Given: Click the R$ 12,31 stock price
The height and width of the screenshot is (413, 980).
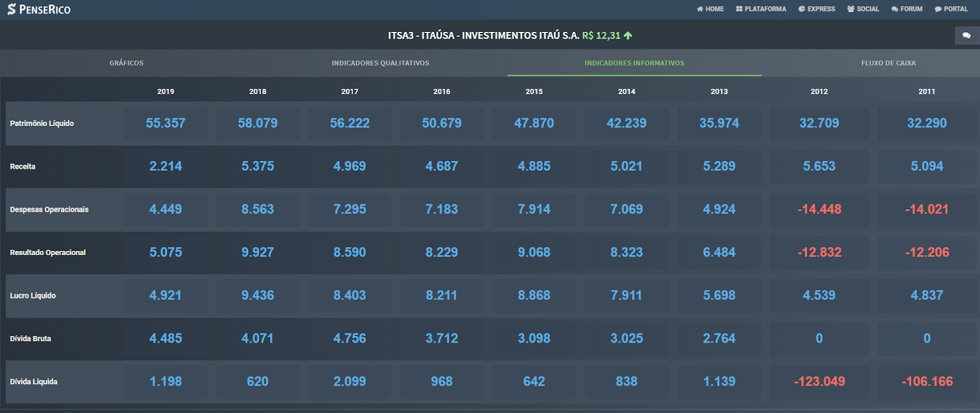Looking at the screenshot, I should [x=601, y=35].
